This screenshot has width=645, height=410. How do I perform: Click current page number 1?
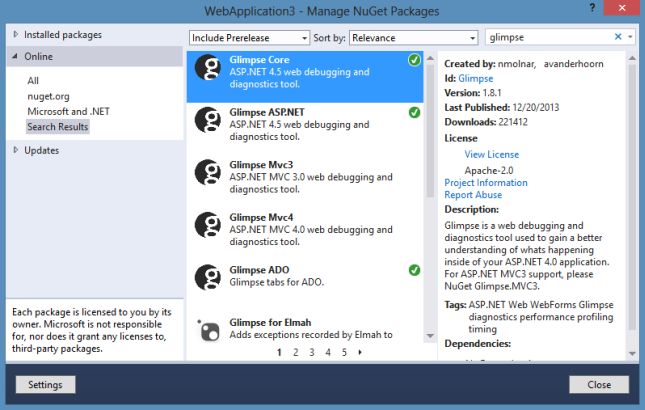pyautogui.click(x=279, y=352)
